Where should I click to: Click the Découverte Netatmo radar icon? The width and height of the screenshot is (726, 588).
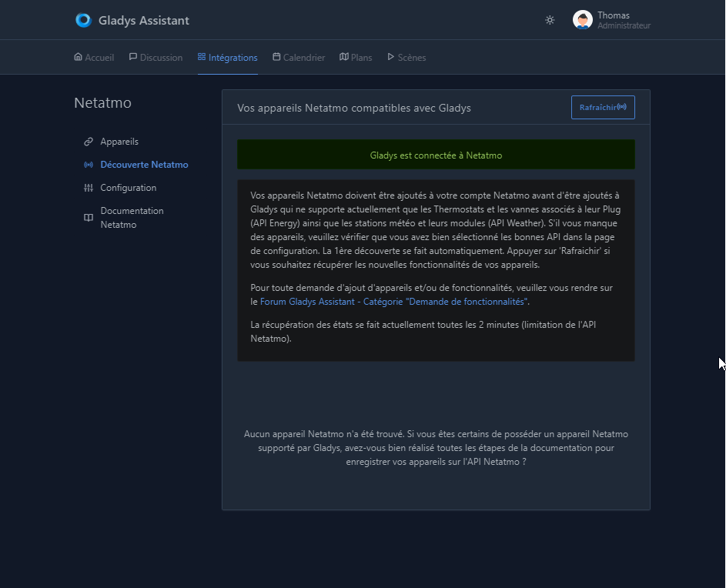[88, 165]
